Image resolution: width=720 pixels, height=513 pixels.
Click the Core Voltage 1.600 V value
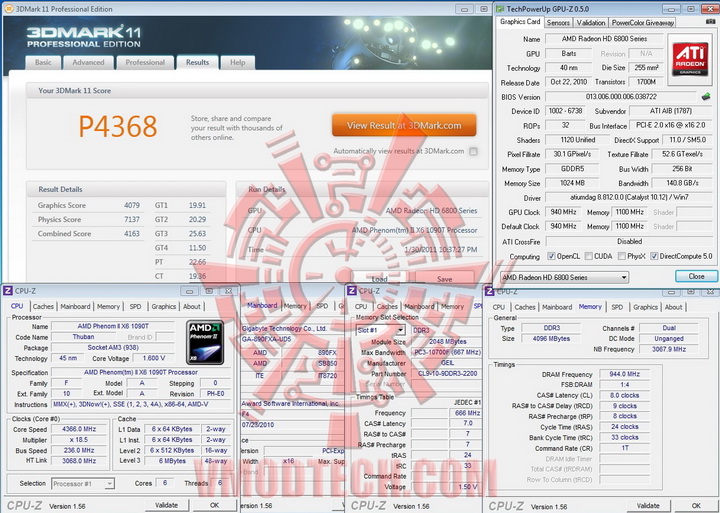click(x=154, y=358)
